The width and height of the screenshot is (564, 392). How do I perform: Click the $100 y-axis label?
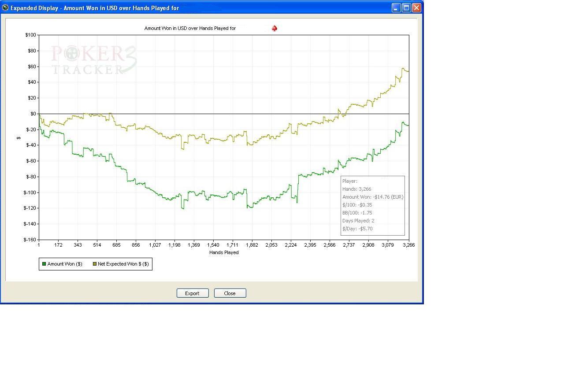click(x=31, y=35)
